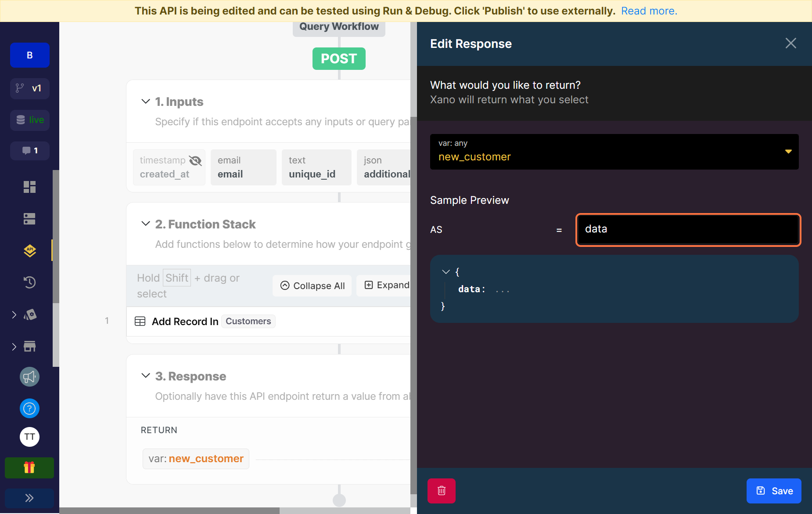The image size is (812, 514).
Task: Click the RETURN label in Response section
Action: tap(159, 430)
